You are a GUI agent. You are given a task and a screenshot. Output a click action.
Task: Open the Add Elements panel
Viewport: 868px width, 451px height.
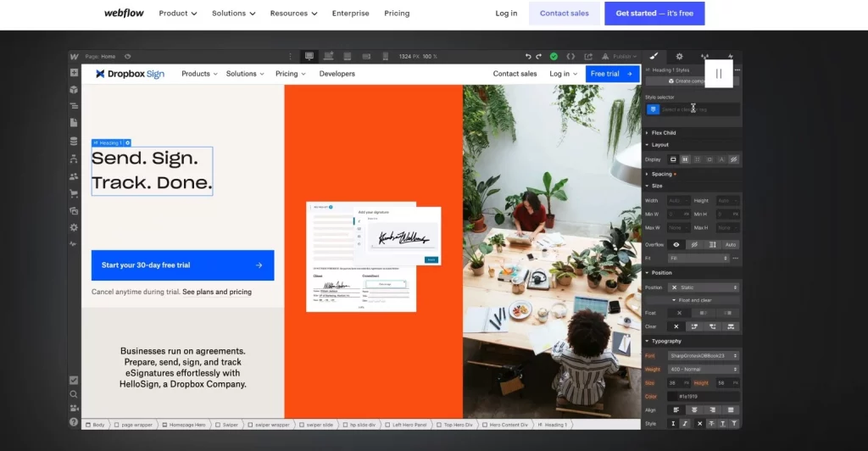[75, 73]
